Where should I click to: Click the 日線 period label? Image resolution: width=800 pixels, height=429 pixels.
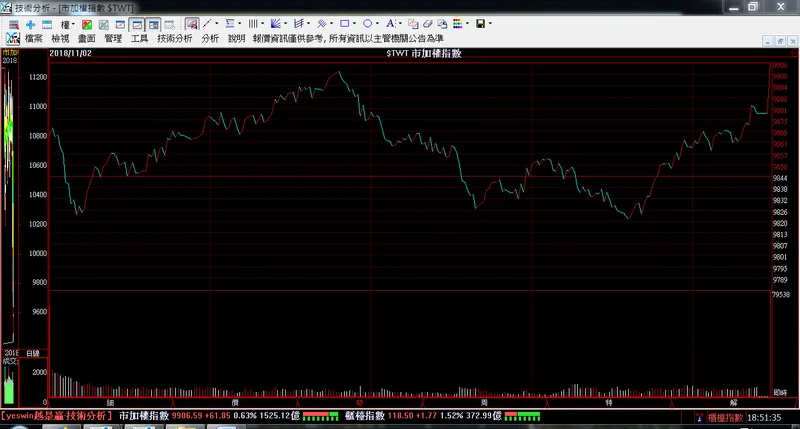click(33, 353)
